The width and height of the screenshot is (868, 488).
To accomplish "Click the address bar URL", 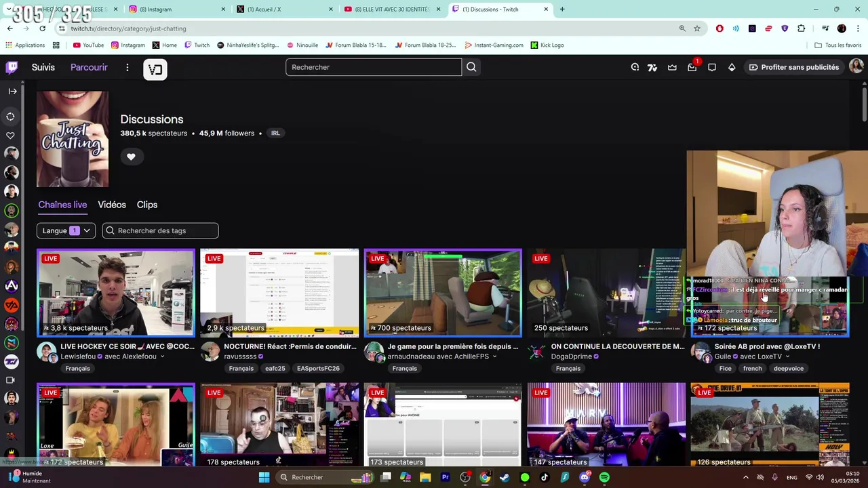I will pos(128,28).
